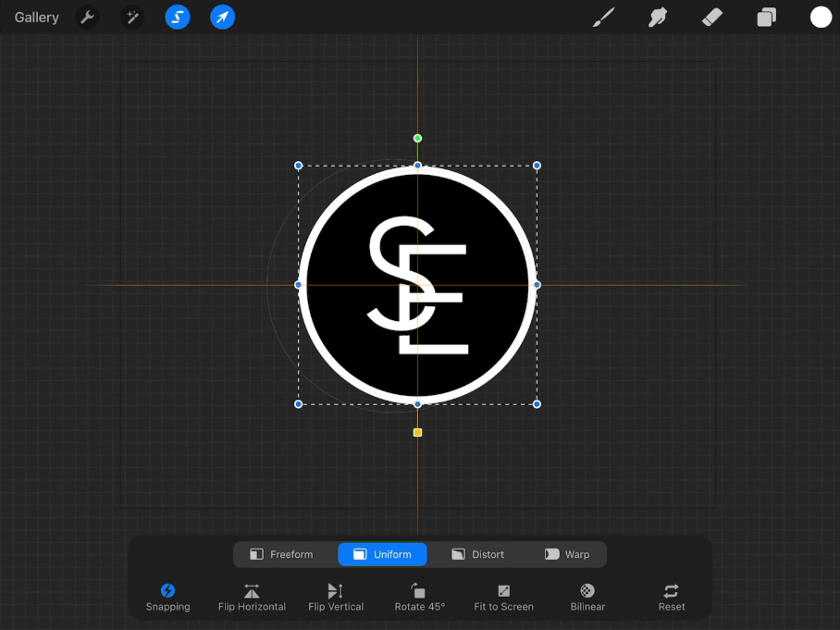Select the Selection S tool

(178, 18)
